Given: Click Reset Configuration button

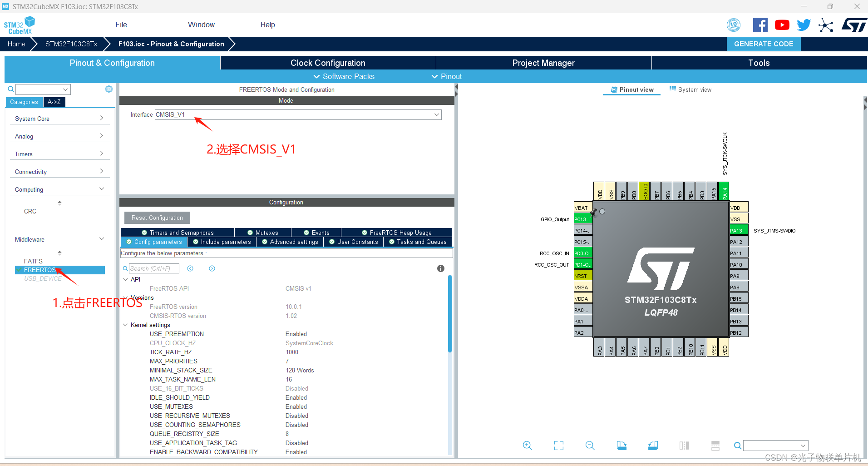Looking at the screenshot, I should tap(157, 218).
